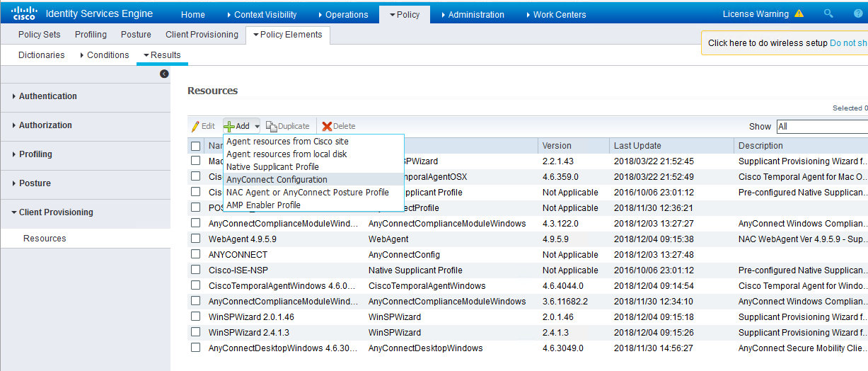Switch to Policy Sets tab
868x371 pixels.
[x=40, y=35]
